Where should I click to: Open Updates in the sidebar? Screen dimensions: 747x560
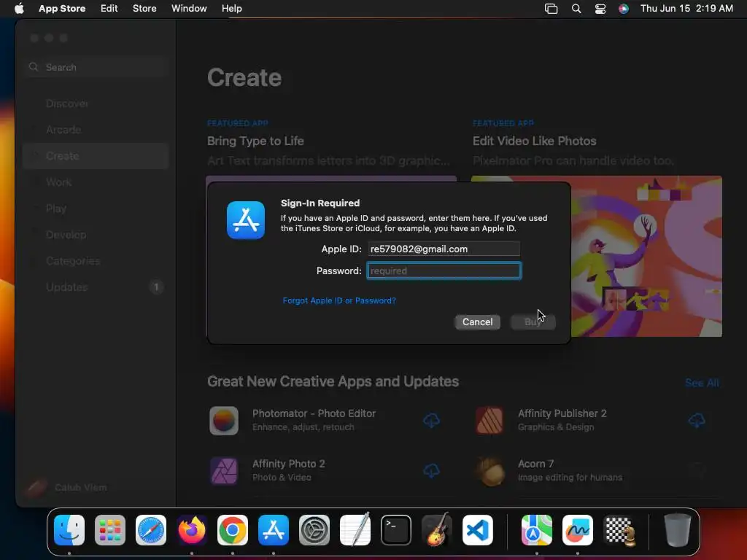click(96, 287)
